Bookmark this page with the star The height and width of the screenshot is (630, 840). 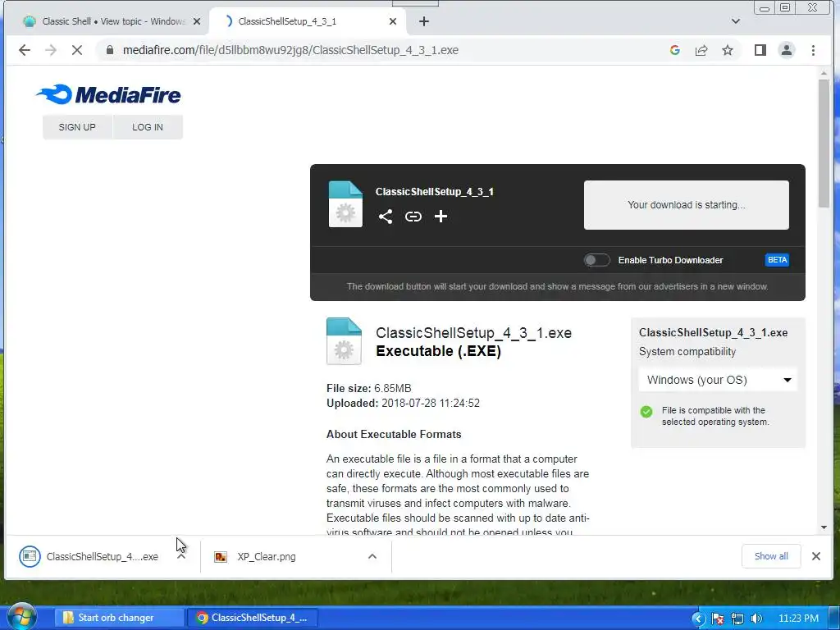click(728, 50)
